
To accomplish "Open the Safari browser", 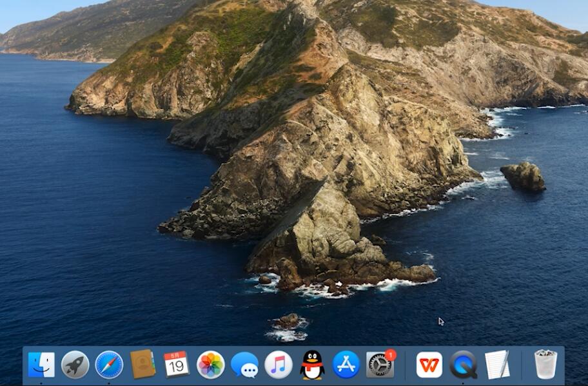I will 109,365.
